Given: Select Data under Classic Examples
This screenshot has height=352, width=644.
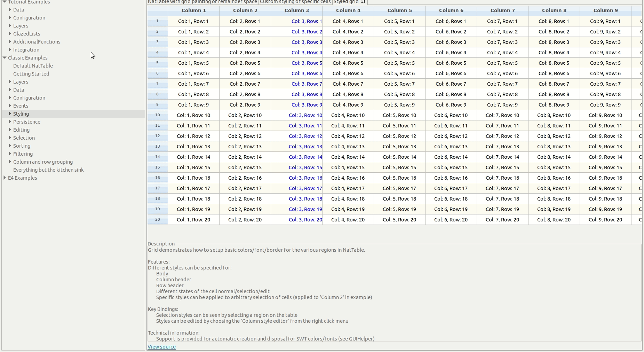Looking at the screenshot, I should tap(19, 90).
